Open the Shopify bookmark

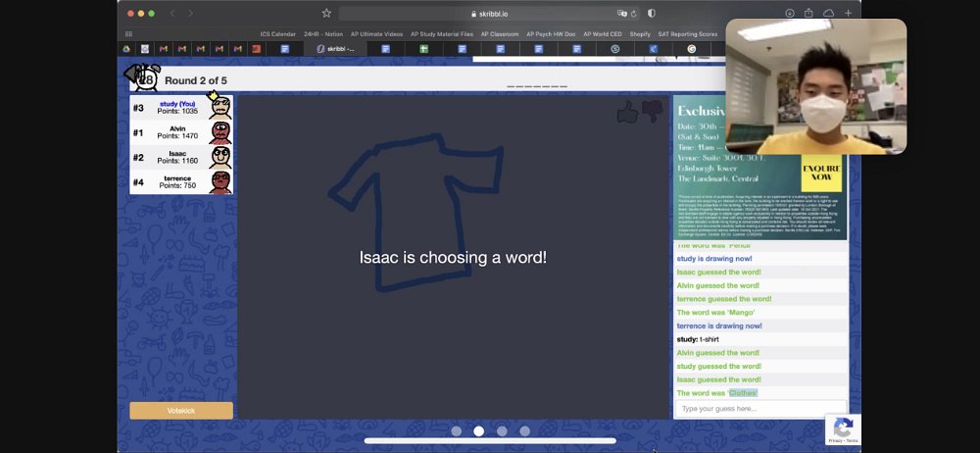coord(640,33)
